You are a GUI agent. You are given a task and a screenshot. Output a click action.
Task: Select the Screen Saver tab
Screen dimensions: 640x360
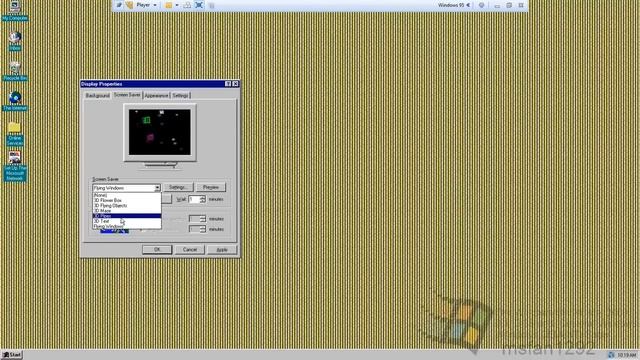[x=127, y=94]
